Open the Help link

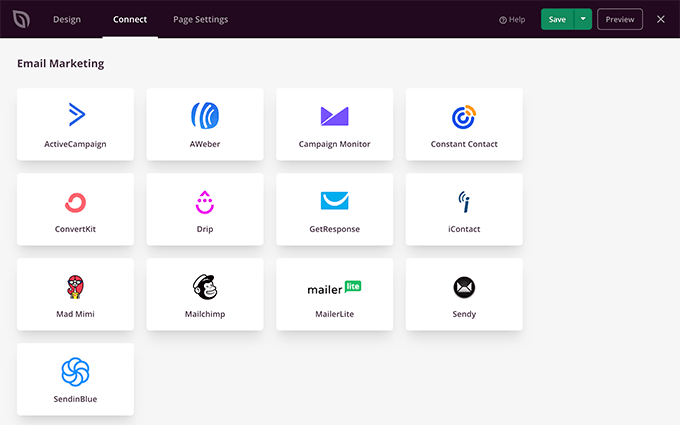(512, 20)
